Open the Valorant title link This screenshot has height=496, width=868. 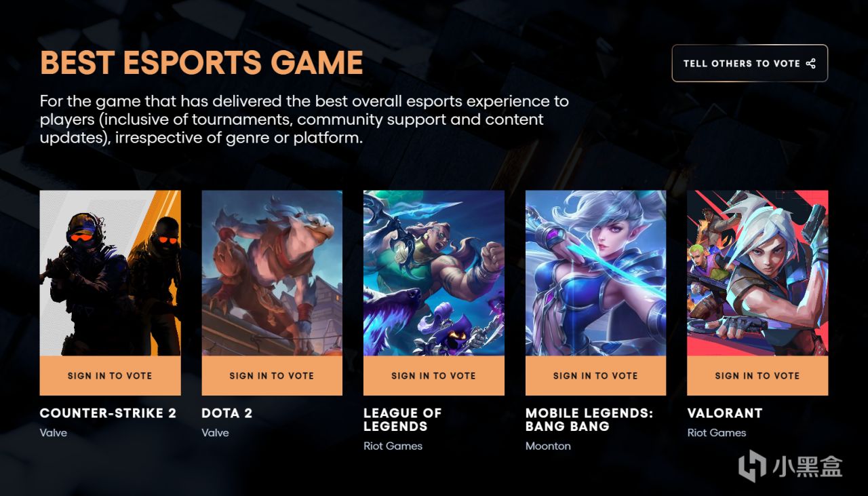click(x=724, y=413)
